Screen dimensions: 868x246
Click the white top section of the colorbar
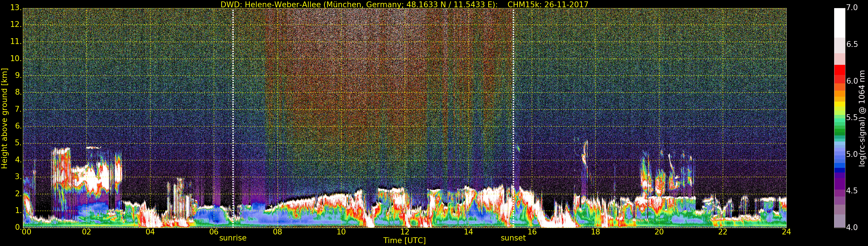click(x=839, y=22)
